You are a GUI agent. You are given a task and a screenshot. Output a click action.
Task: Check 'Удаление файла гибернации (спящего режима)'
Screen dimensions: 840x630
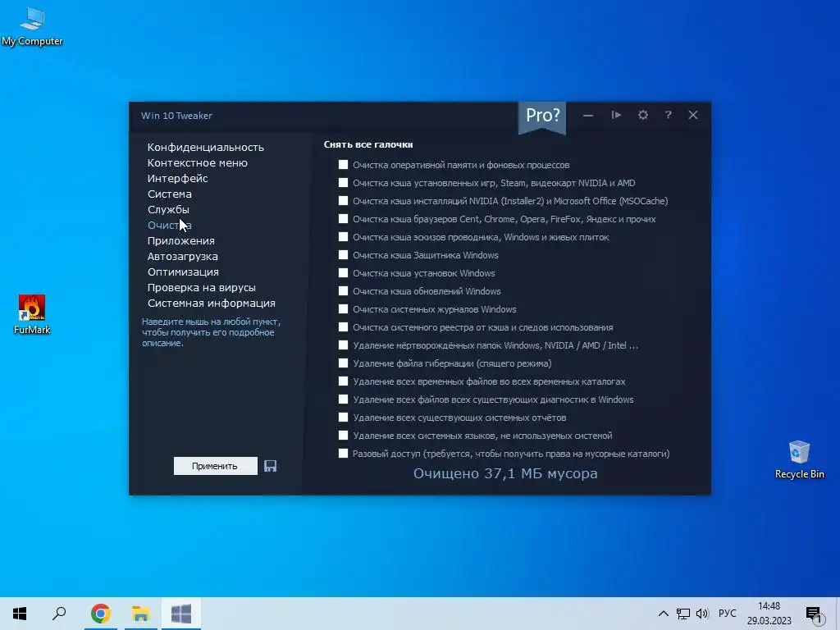pos(344,363)
